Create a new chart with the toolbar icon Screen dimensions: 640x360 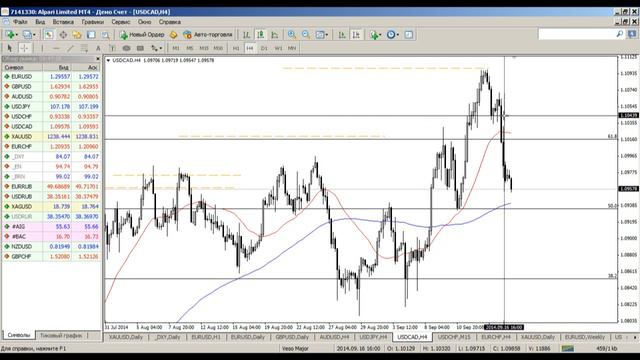[10, 35]
